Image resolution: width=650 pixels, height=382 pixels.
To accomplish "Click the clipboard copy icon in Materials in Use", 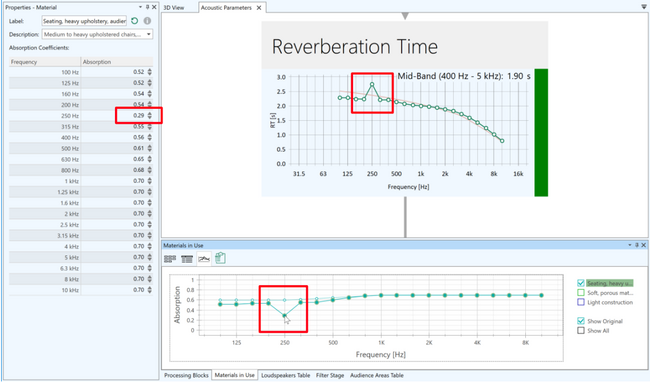I will click(x=220, y=258).
